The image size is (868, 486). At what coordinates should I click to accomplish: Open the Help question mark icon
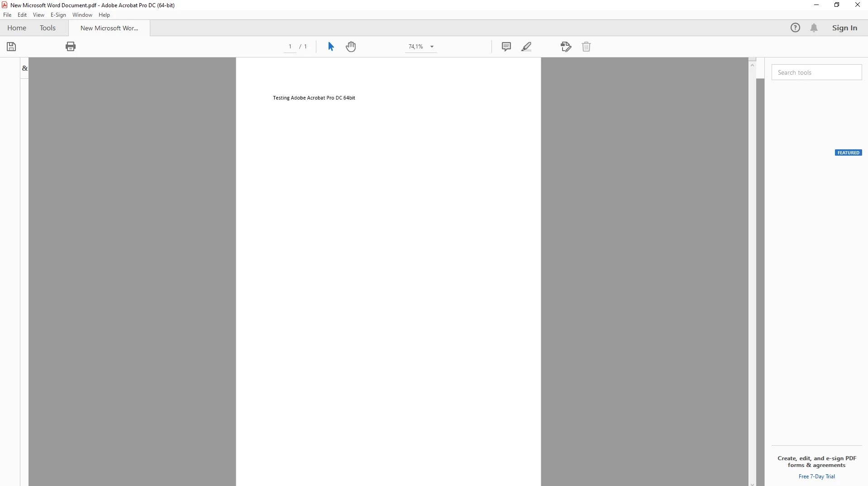pyautogui.click(x=795, y=28)
